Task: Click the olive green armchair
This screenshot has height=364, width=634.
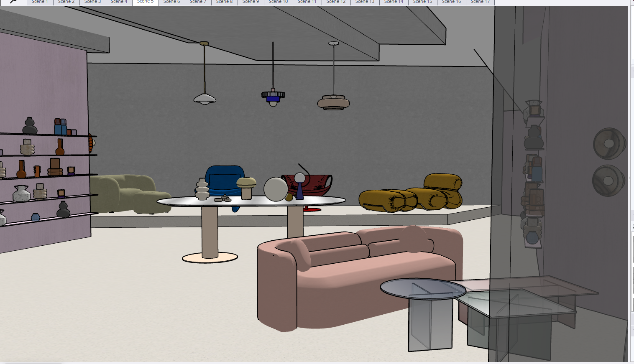Action: pos(125,192)
